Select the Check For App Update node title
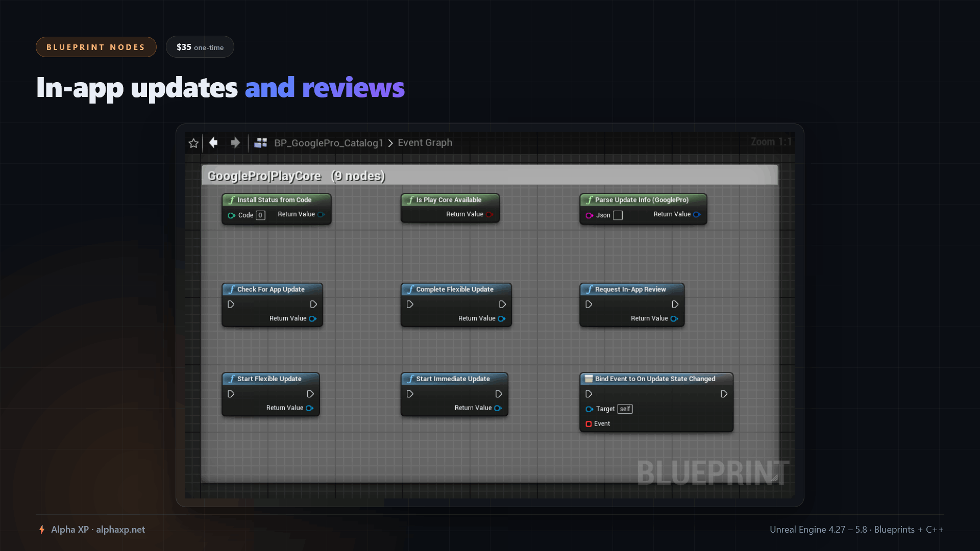This screenshot has width=980, height=551. point(271,289)
